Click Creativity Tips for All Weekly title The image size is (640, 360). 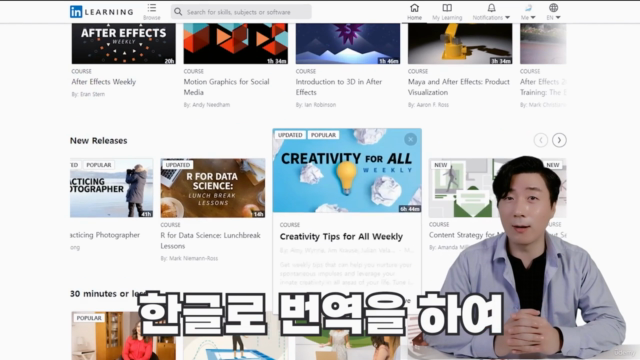pyautogui.click(x=341, y=237)
